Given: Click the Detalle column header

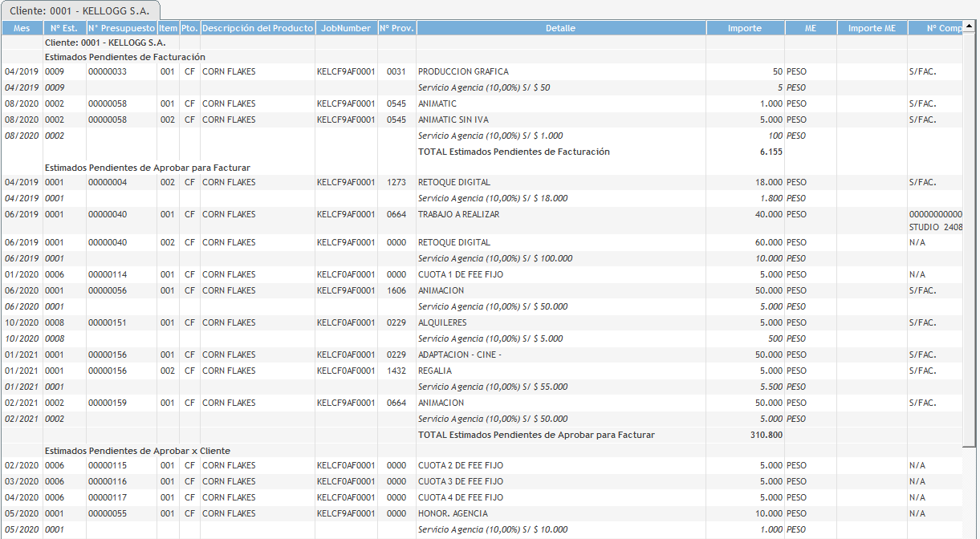Looking at the screenshot, I should [560, 28].
